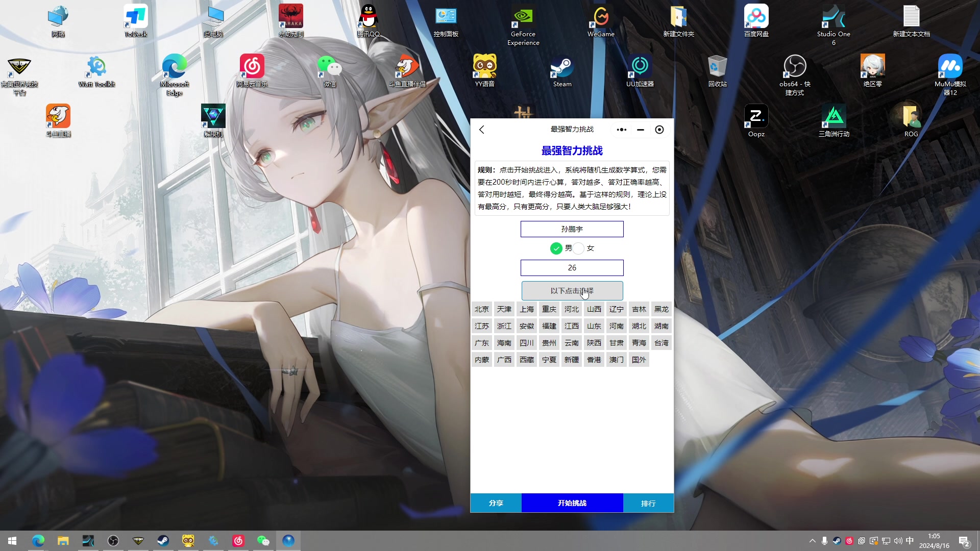This screenshot has height=551, width=980.
Task: Click the age field showing 26
Action: (572, 268)
